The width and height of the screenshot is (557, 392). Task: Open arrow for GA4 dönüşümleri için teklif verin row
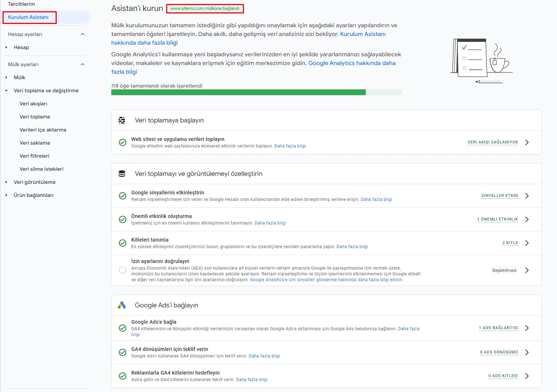pyautogui.click(x=527, y=352)
